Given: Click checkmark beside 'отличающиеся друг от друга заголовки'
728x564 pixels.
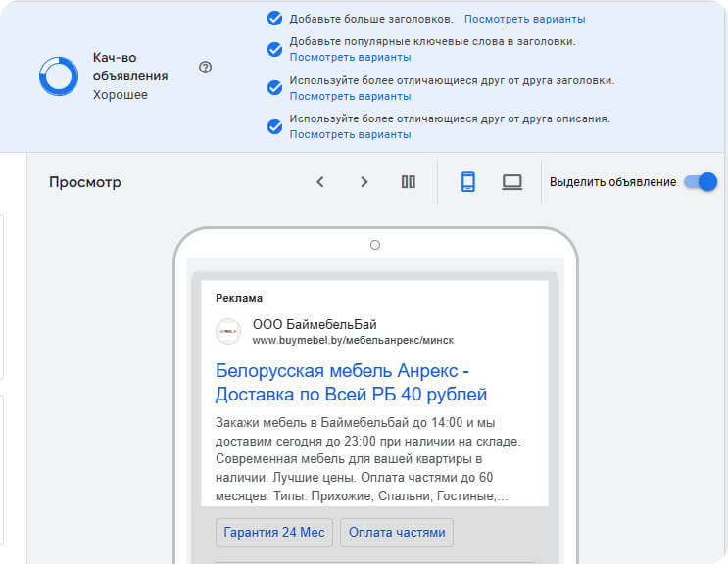Looking at the screenshot, I should click(275, 88).
